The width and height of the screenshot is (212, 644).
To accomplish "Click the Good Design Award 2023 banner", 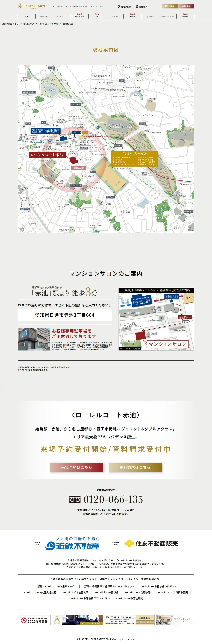I will (x=34, y=620).
